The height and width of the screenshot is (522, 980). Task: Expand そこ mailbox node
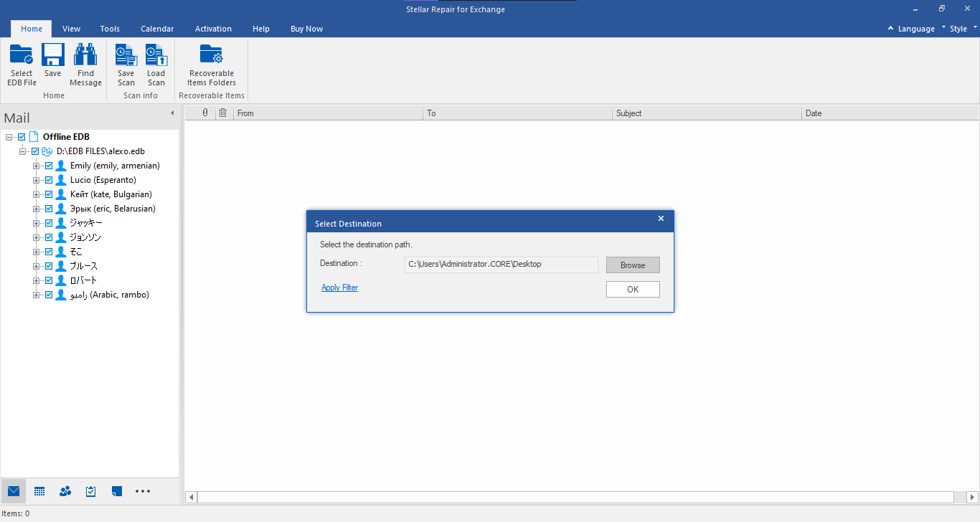36,252
